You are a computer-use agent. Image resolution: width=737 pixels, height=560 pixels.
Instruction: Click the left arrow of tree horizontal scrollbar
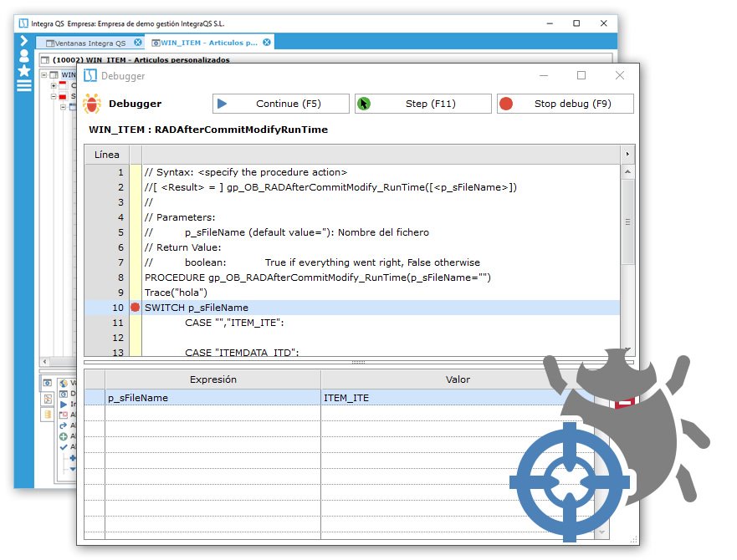tap(44, 361)
